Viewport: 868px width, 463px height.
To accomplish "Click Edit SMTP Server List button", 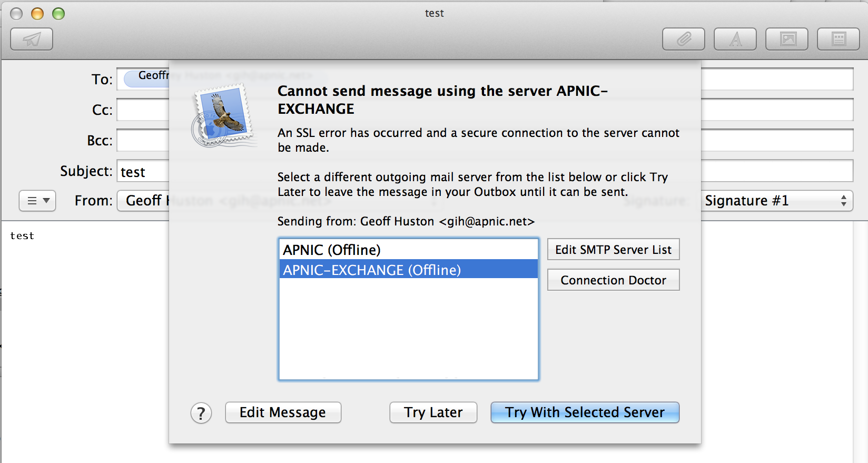I will (613, 250).
